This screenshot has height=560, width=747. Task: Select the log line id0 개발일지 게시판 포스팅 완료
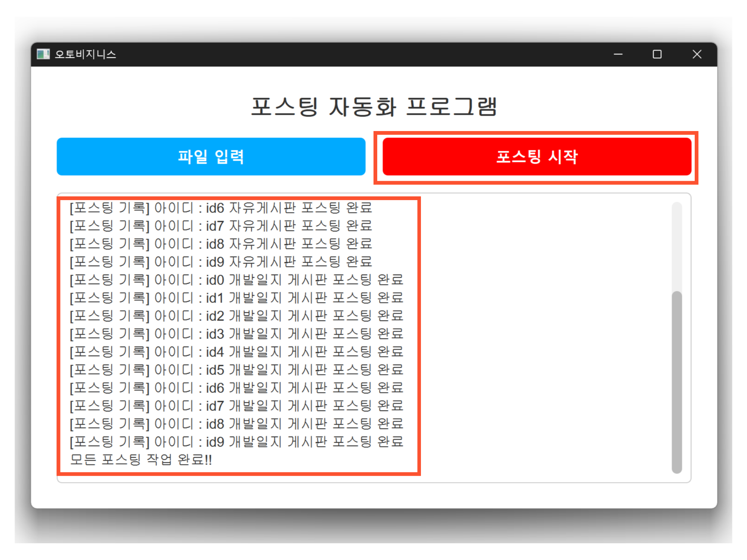(237, 280)
